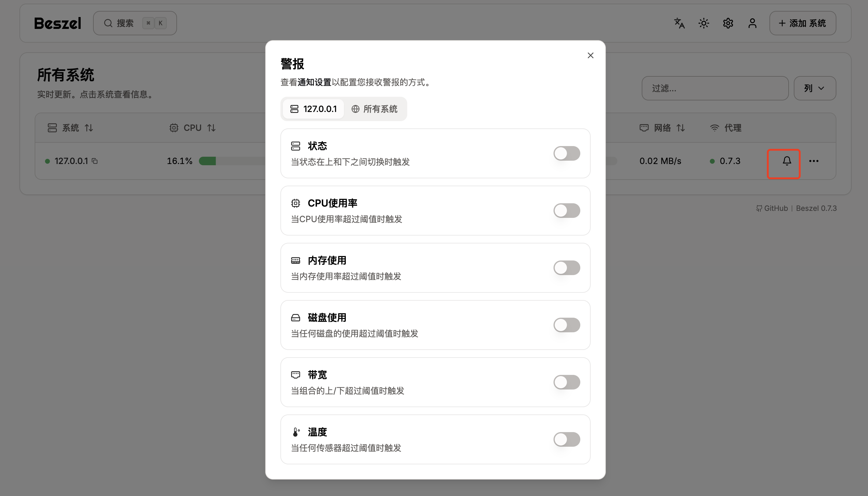Open the 列 columns dropdown
868x496 pixels.
tap(814, 88)
